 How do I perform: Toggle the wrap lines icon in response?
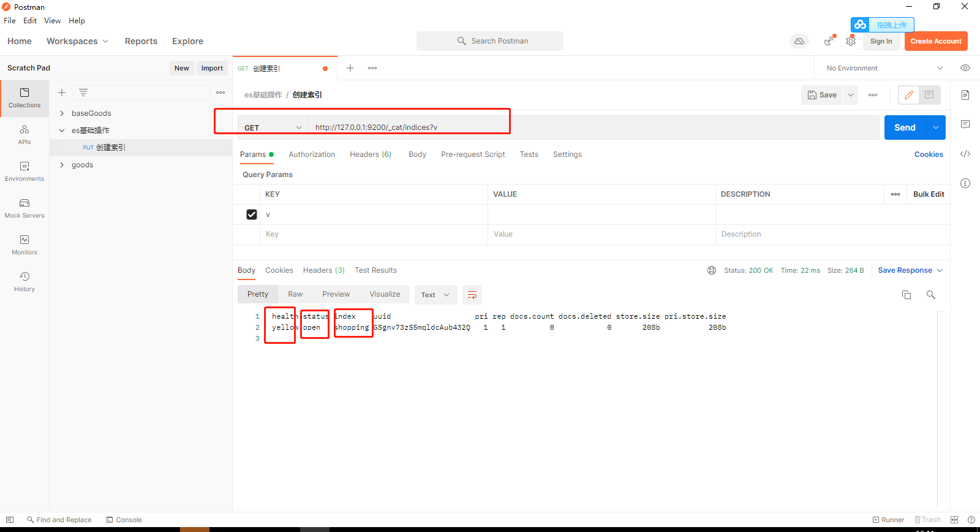pyautogui.click(x=472, y=295)
